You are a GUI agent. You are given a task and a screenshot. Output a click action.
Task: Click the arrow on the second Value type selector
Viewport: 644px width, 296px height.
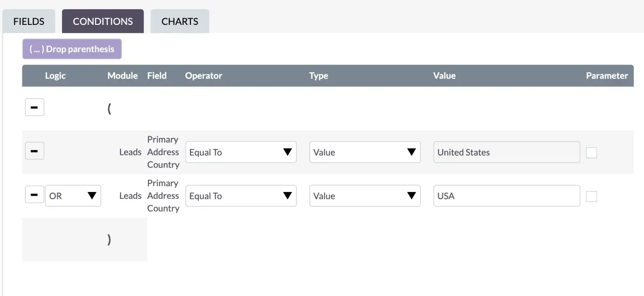coord(413,195)
